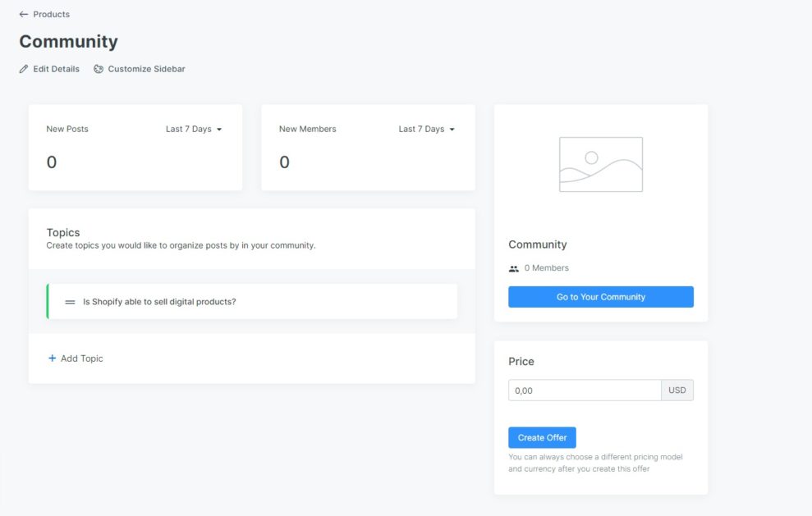Open the New Posts Last 7 Days dropdown
Image resolution: width=812 pixels, height=516 pixels.
click(x=194, y=129)
